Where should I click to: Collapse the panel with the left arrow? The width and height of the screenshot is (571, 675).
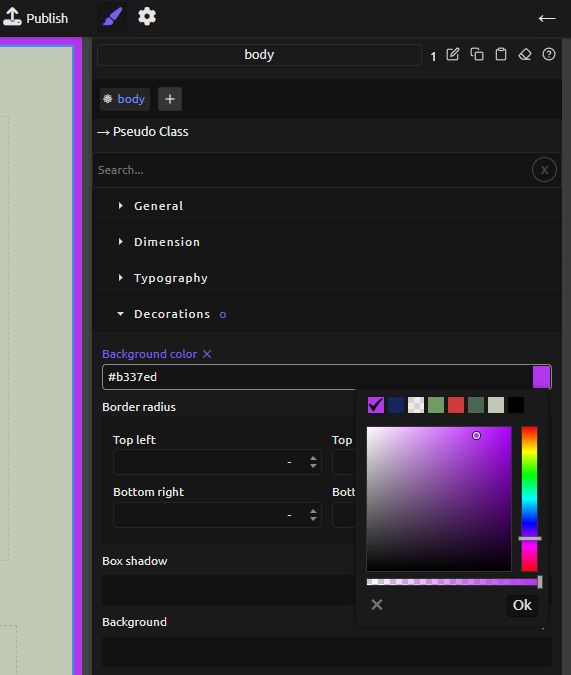[547, 18]
